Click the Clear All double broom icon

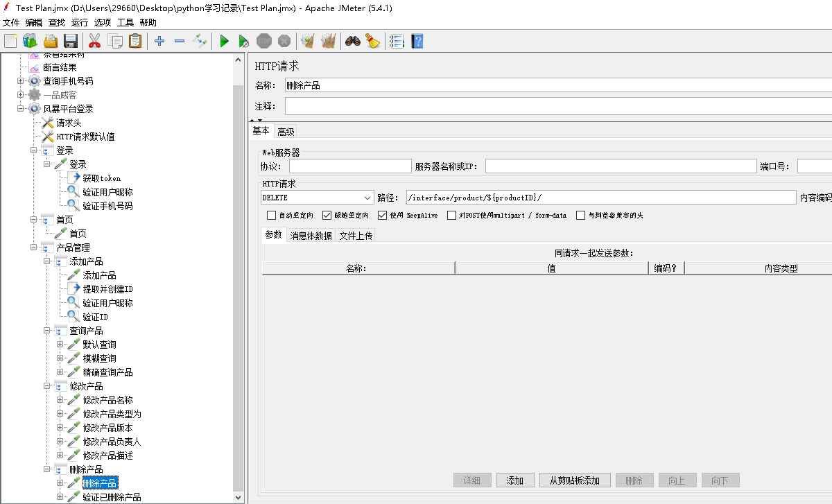(328, 41)
